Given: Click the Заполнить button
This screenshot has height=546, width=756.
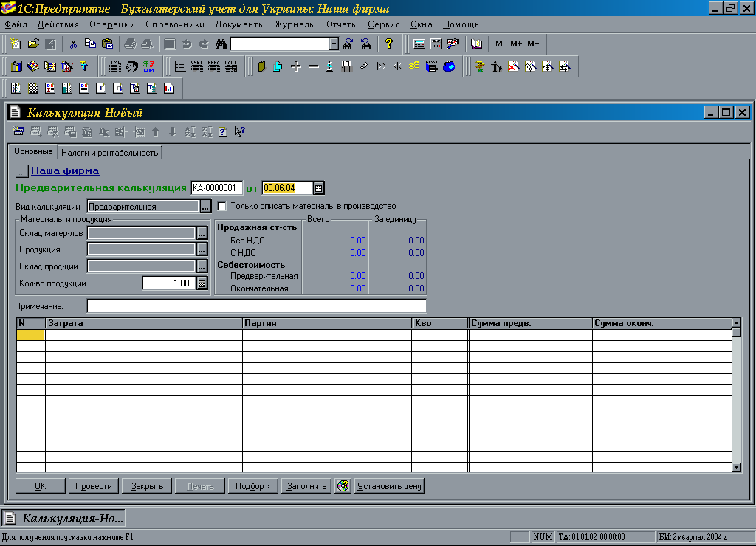Looking at the screenshot, I should [x=306, y=486].
